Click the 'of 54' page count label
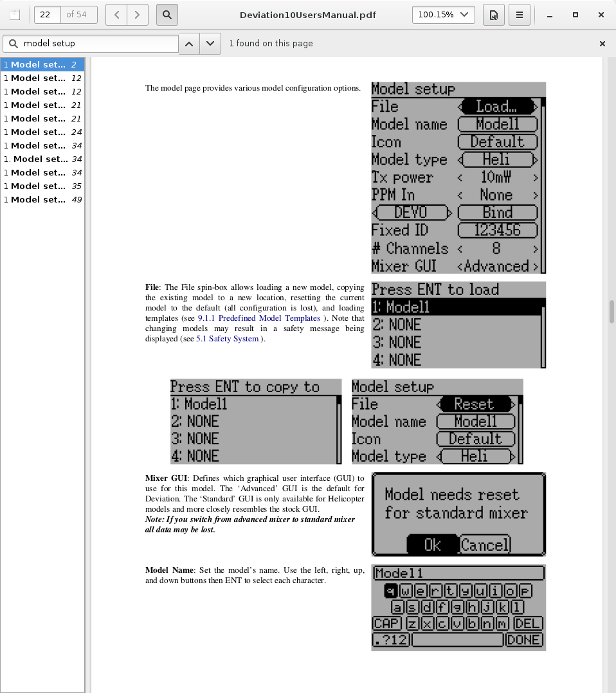 [x=77, y=15]
